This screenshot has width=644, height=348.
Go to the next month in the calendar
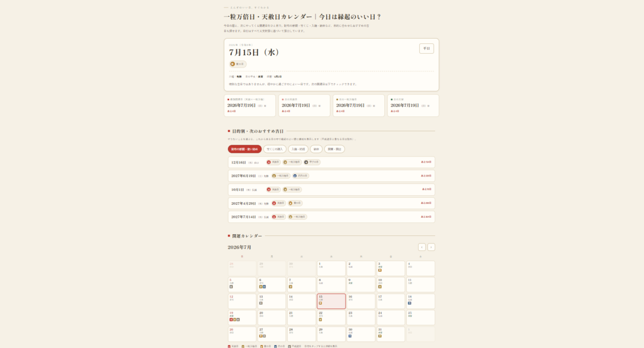(x=431, y=247)
